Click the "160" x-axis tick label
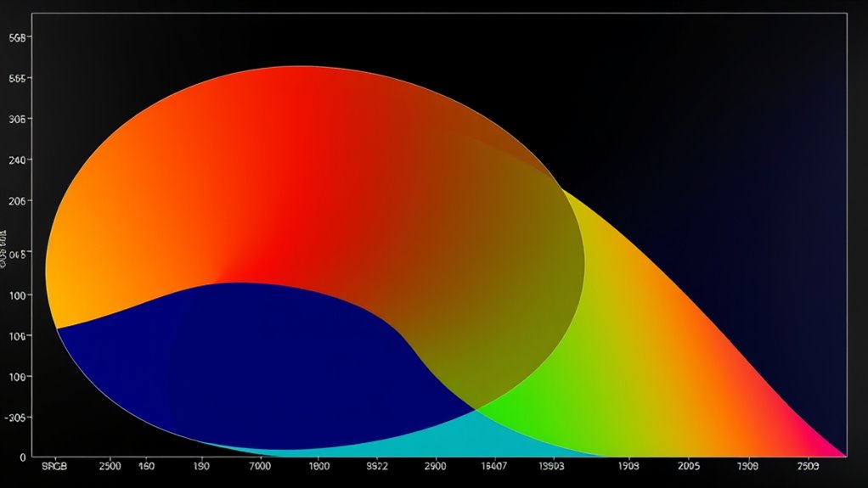The image size is (868, 488). [x=146, y=467]
